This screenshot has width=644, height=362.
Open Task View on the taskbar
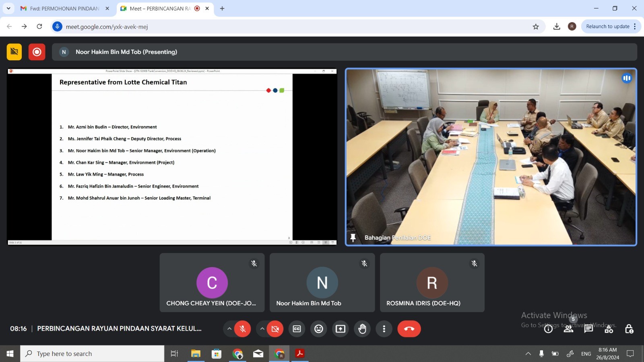point(174,354)
